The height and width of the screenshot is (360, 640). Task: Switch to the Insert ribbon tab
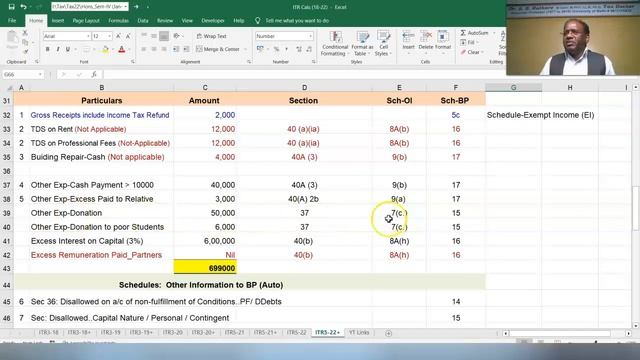pyautogui.click(x=58, y=20)
